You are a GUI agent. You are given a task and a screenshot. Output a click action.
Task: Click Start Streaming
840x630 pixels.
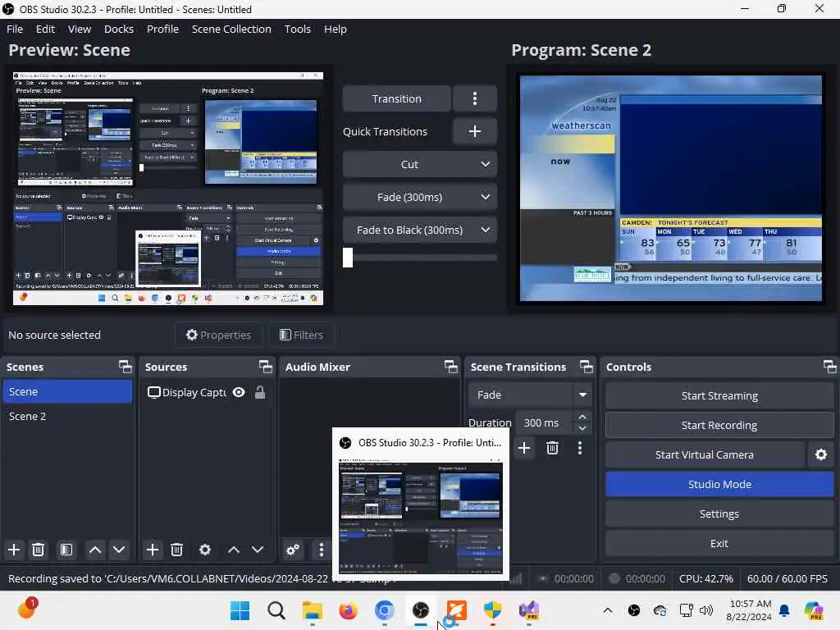[719, 396]
